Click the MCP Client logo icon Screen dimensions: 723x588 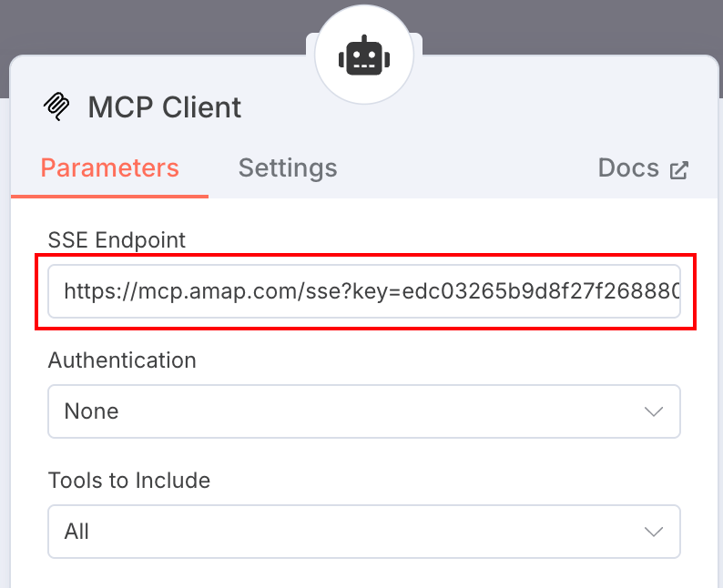click(x=56, y=106)
